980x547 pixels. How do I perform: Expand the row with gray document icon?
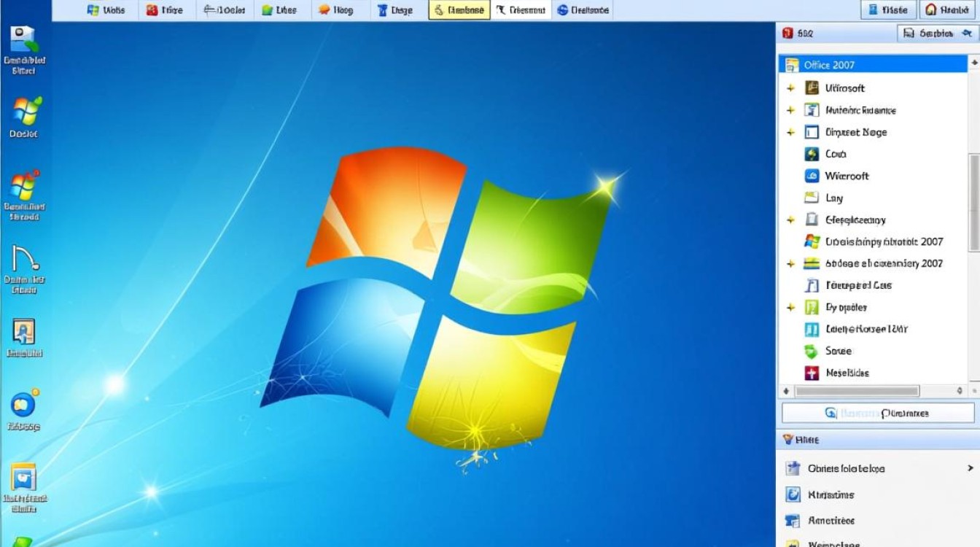tap(790, 220)
